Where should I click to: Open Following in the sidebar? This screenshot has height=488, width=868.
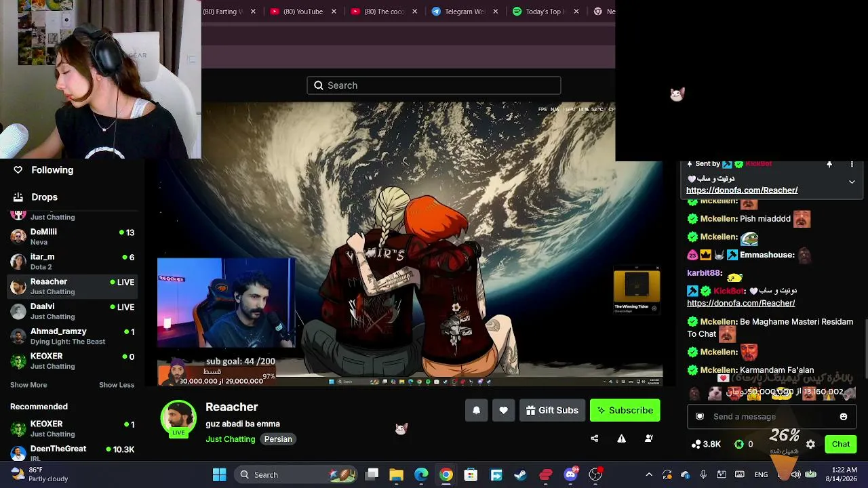43,170
